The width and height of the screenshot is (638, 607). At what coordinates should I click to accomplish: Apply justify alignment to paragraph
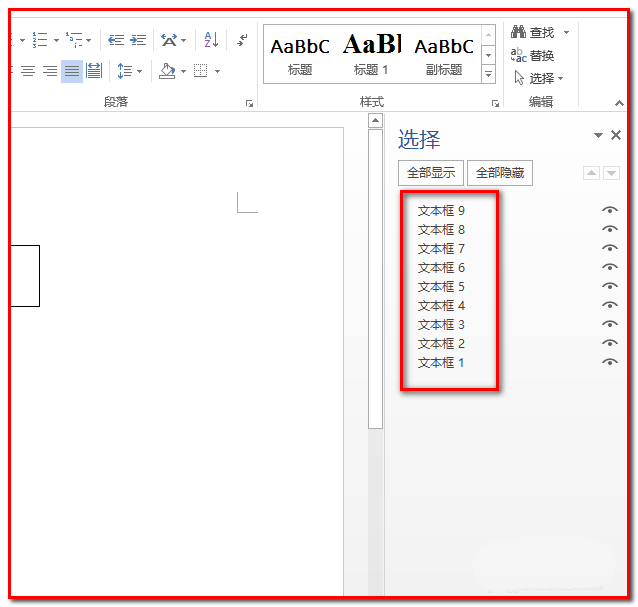[72, 71]
